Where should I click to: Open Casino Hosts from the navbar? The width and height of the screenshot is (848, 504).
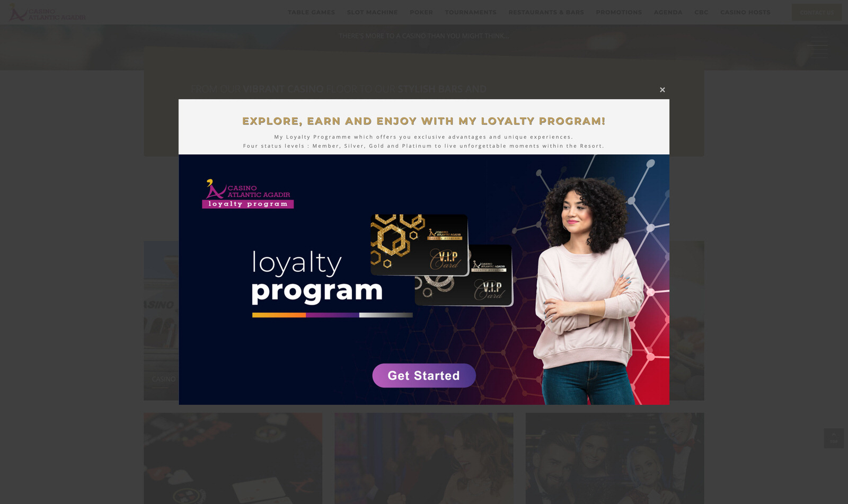click(745, 12)
